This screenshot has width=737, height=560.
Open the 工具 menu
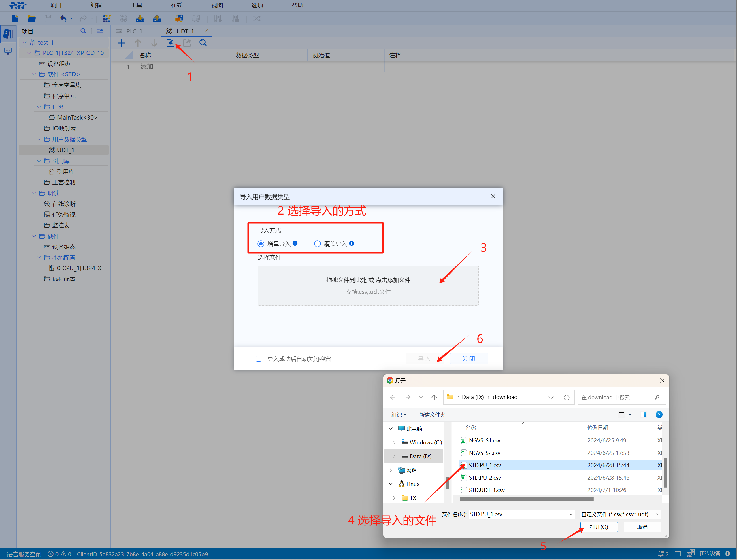coord(136,5)
